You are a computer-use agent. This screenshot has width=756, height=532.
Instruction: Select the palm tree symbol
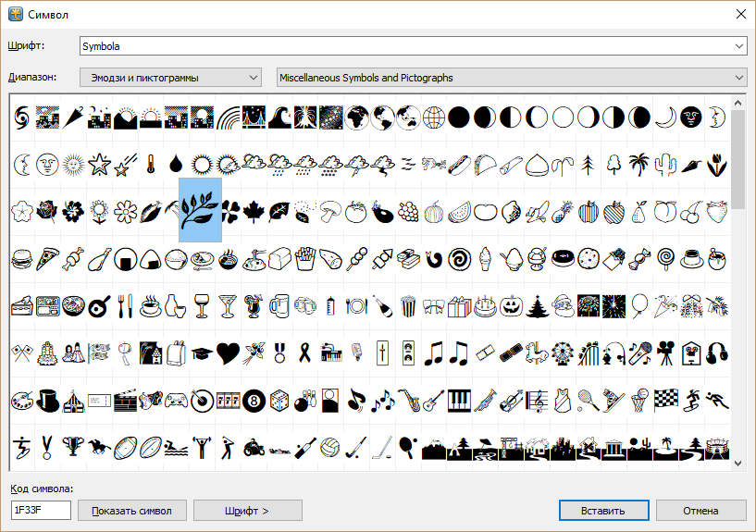[x=638, y=165]
